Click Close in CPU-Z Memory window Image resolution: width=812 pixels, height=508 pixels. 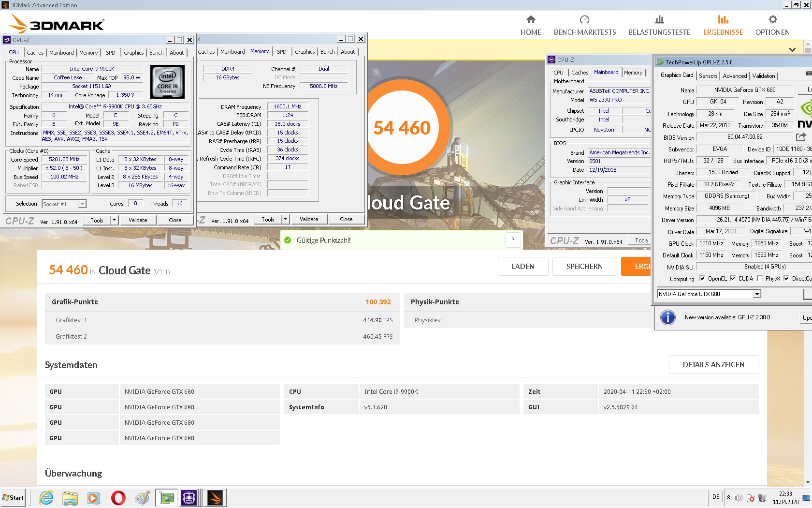(x=346, y=219)
